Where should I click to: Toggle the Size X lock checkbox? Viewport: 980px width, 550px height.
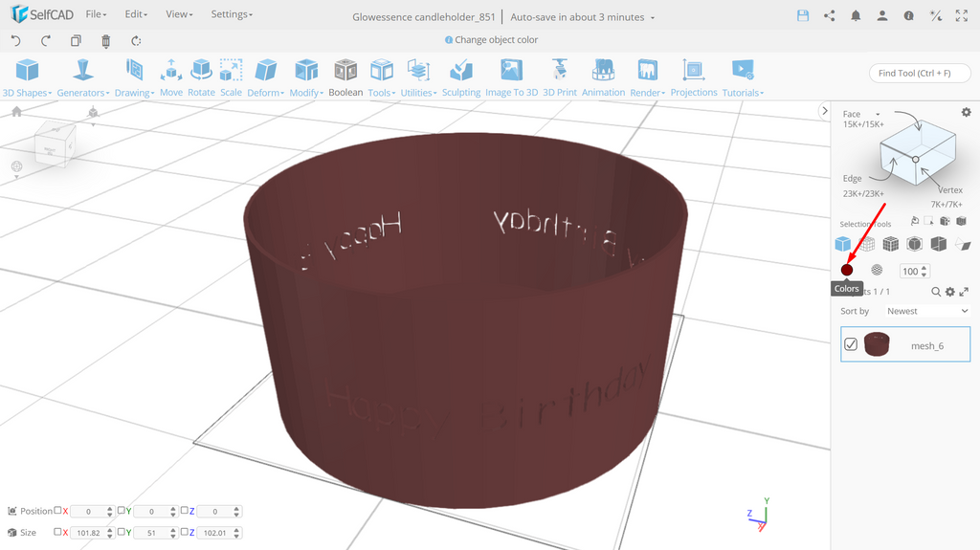pyautogui.click(x=57, y=532)
